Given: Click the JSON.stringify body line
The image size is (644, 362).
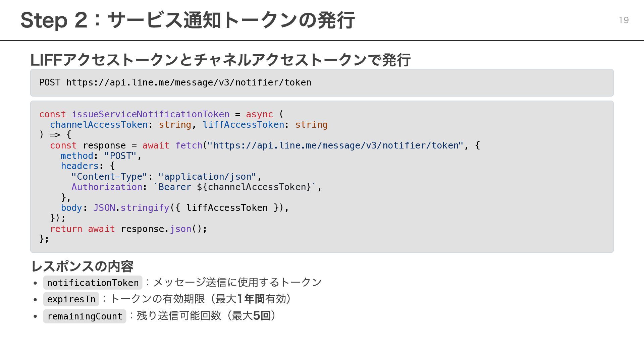Looking at the screenshot, I should (174, 208).
